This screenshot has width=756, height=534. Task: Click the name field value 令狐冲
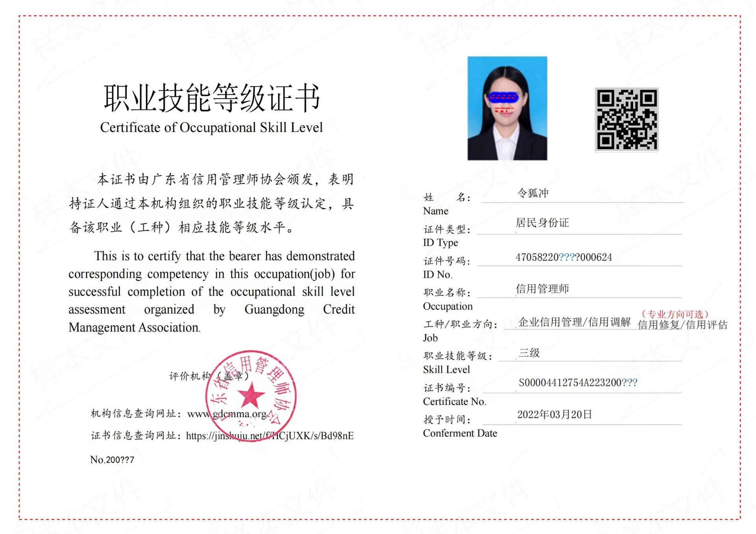(532, 193)
